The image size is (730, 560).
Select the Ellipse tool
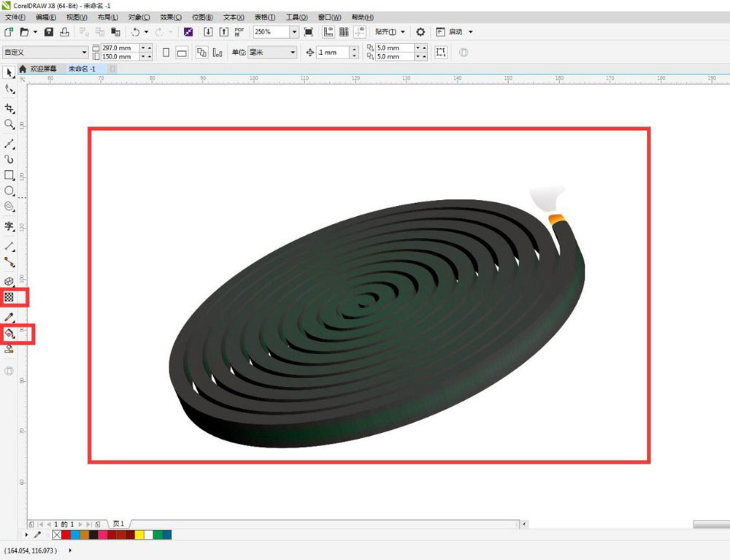(9, 191)
